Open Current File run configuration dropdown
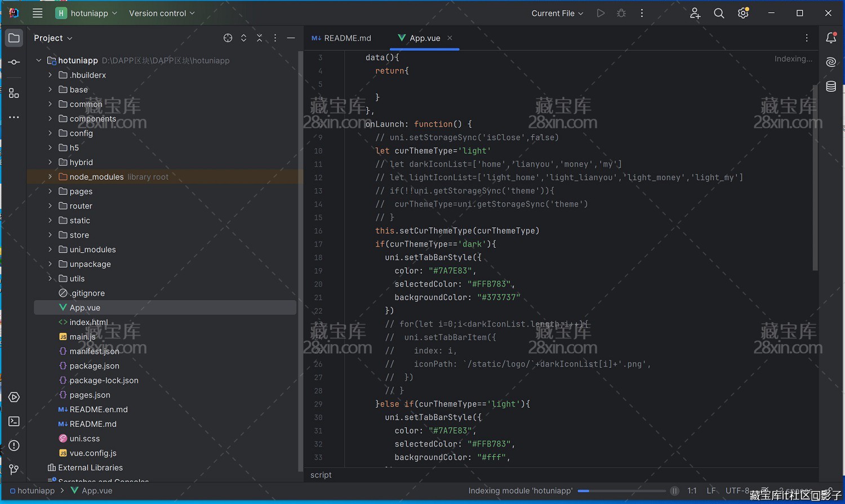 tap(557, 13)
